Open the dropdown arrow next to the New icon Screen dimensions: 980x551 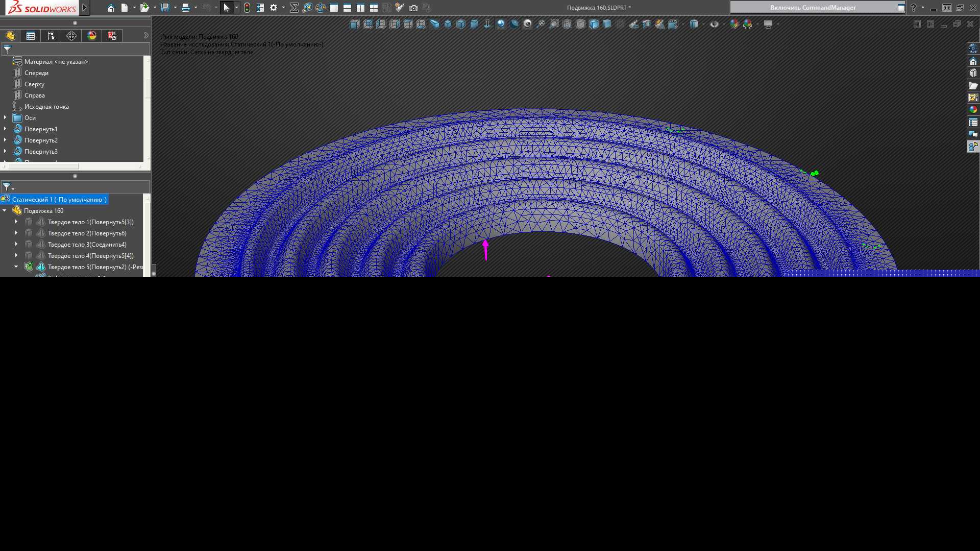[x=134, y=8]
